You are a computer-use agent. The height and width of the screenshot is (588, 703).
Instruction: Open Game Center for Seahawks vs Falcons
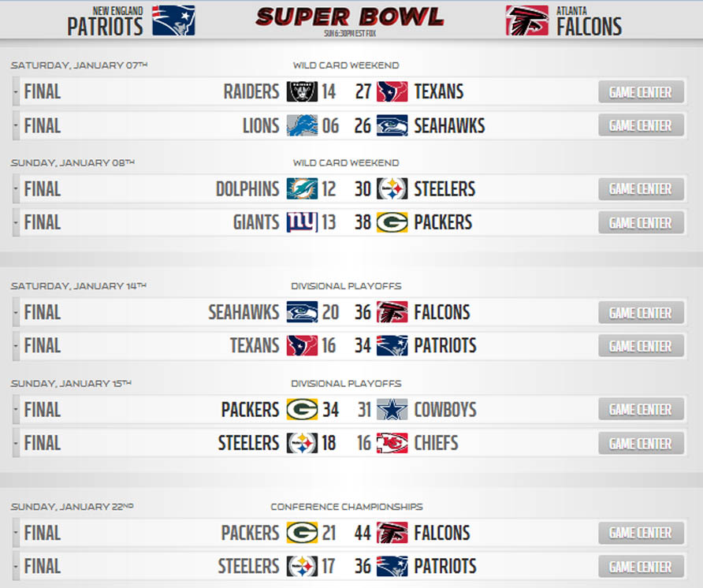(x=640, y=313)
